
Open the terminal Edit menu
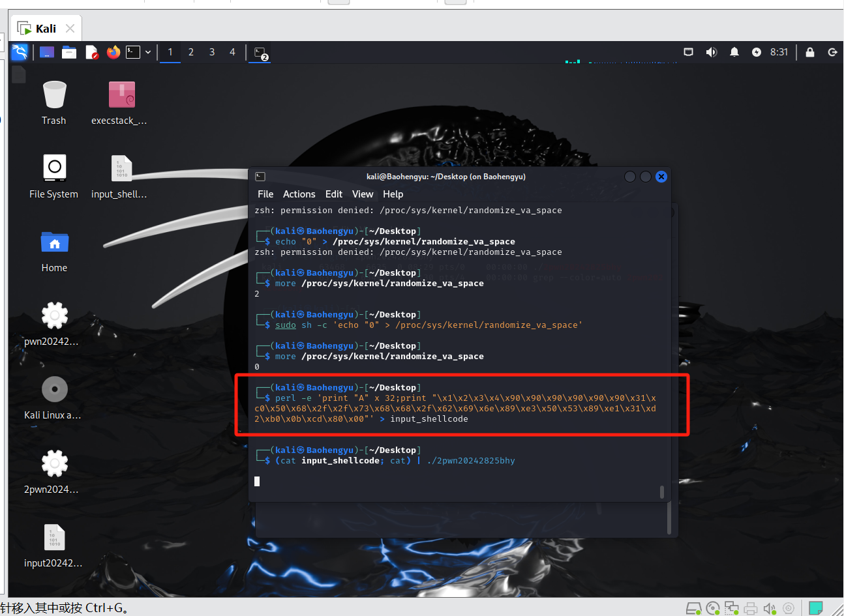pyautogui.click(x=334, y=194)
